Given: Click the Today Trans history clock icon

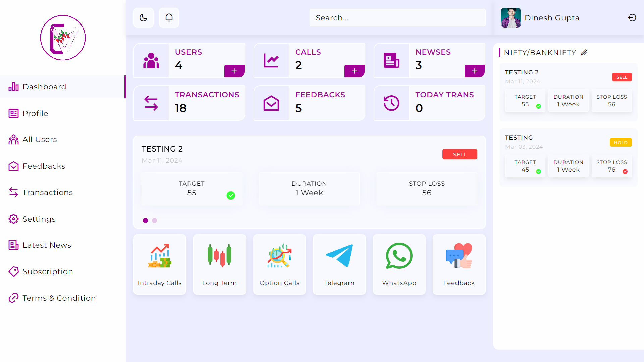Looking at the screenshot, I should 391,103.
